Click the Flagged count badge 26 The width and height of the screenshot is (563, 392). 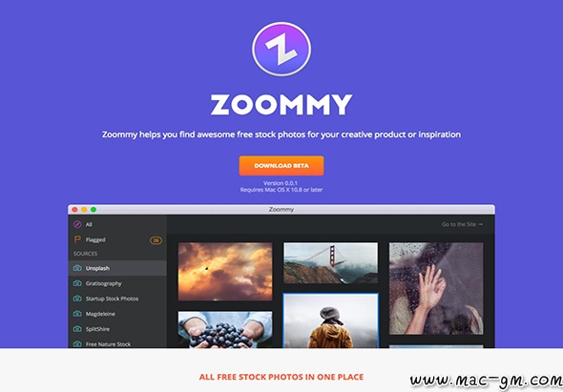pos(156,240)
